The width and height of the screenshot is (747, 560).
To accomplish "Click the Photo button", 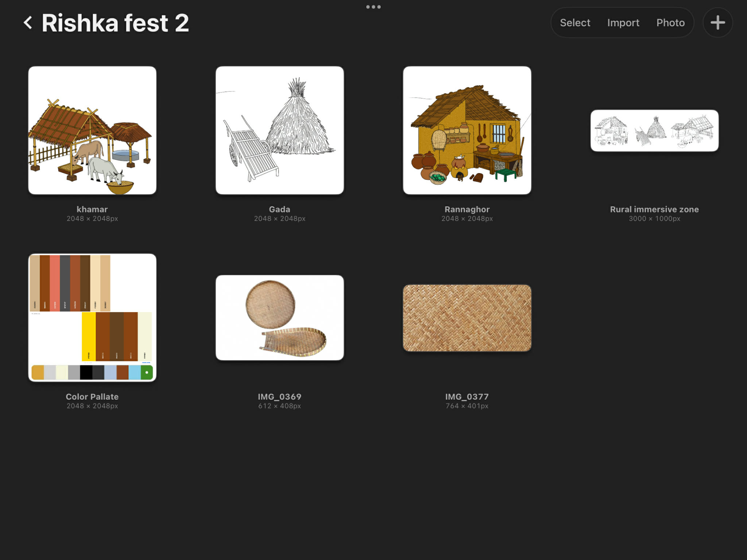I will 670,23.
